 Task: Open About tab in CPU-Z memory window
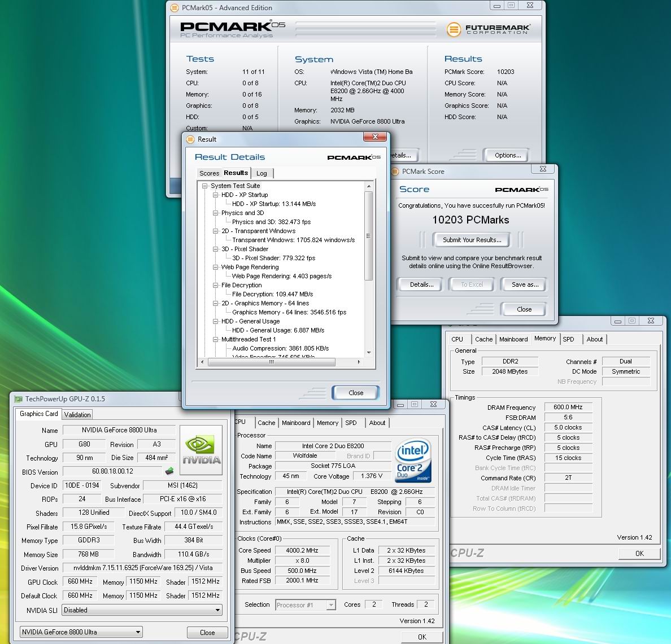tap(594, 339)
